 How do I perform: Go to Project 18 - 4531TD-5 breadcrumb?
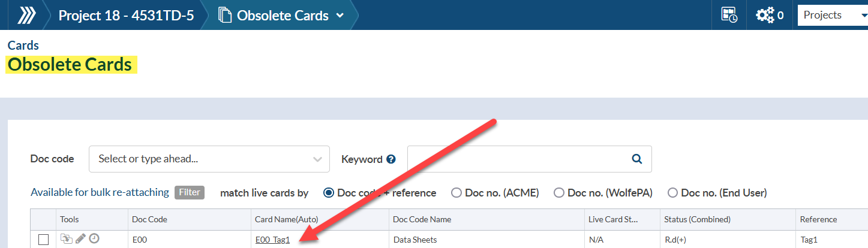(x=125, y=15)
